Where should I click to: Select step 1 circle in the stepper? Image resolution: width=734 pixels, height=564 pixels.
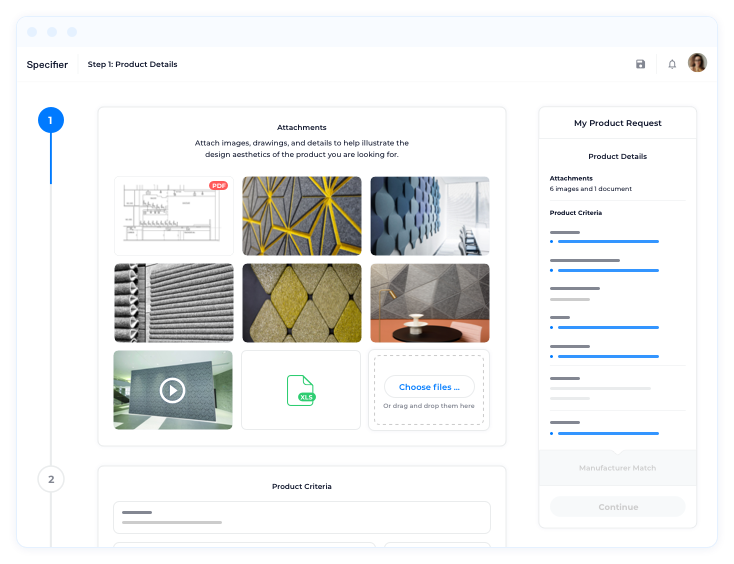point(51,120)
